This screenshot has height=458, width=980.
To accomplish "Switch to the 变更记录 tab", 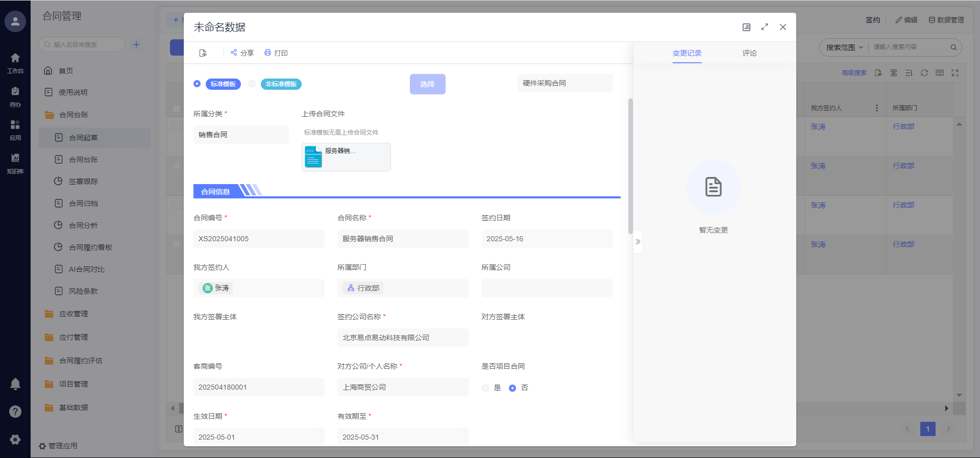I will [687, 53].
